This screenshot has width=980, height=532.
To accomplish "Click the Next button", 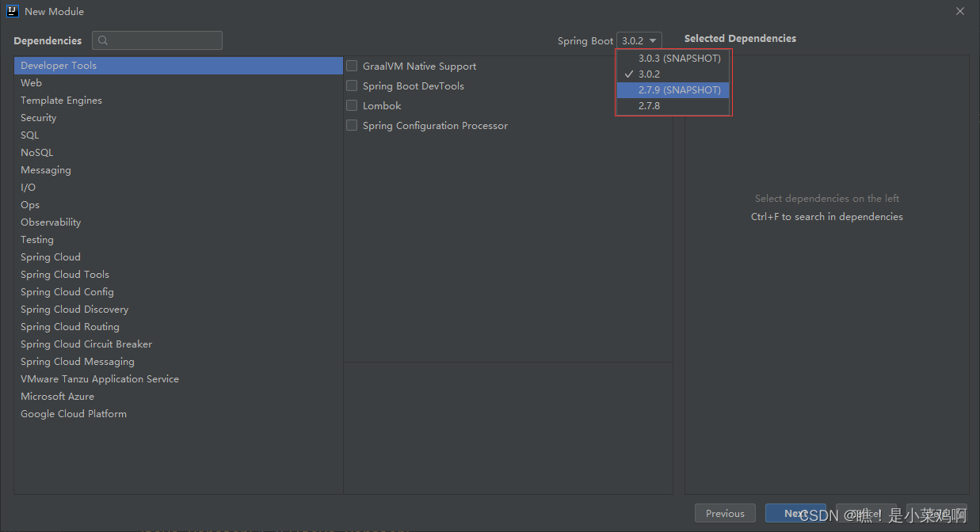I will 795,513.
